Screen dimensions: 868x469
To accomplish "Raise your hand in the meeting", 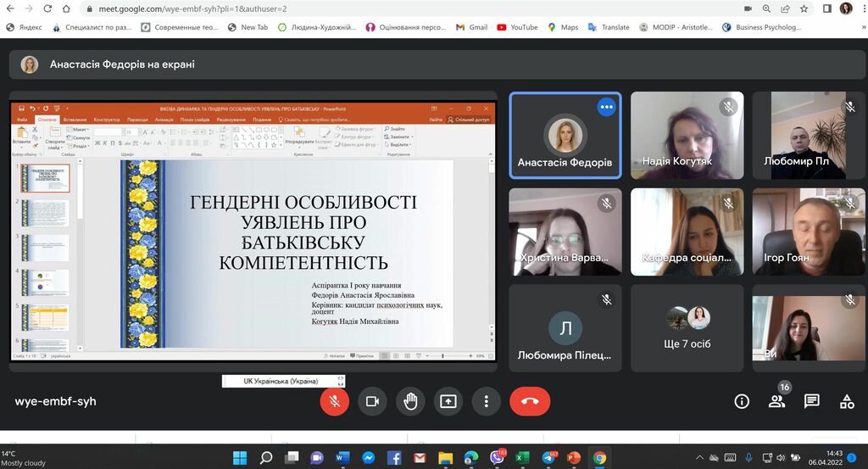I will (x=410, y=401).
